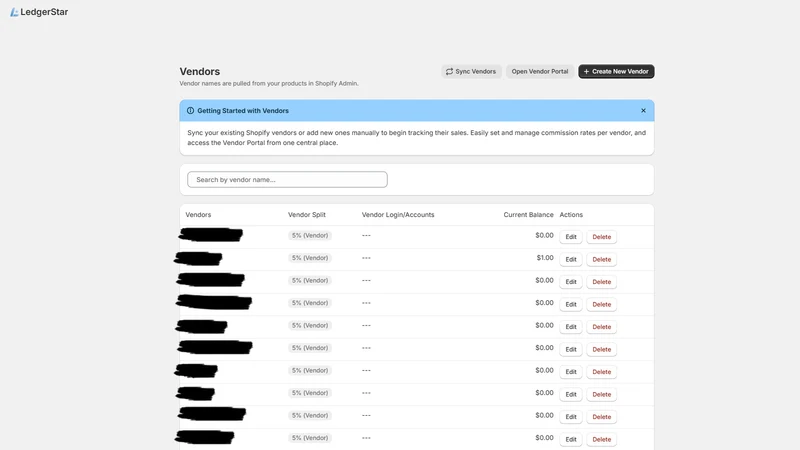The width and height of the screenshot is (800, 450).
Task: Click the LedgerStar logo icon
Action: 14,12
